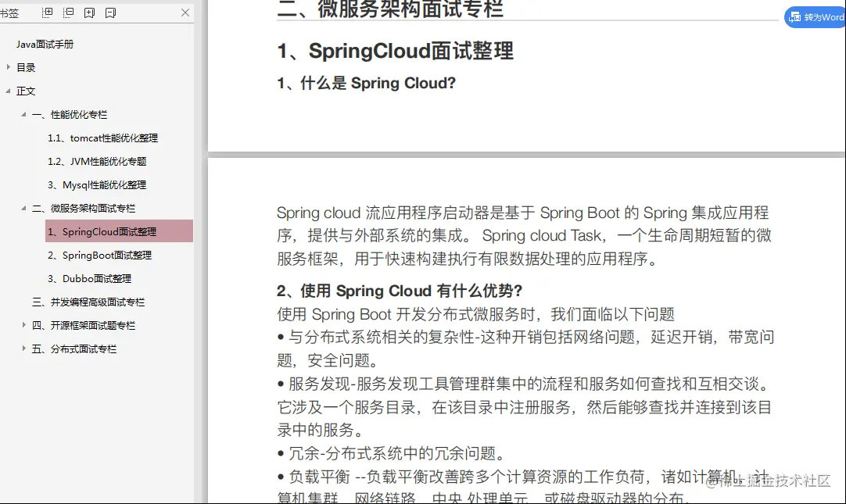Go to 三、并发编程高级面试专栏 bookmark
846x504 pixels.
pyautogui.click(x=88, y=302)
